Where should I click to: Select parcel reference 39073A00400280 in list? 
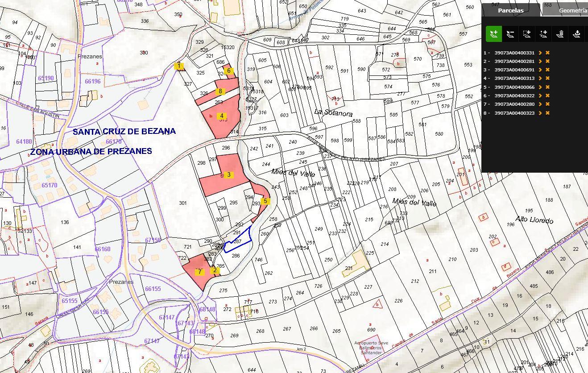[x=514, y=104]
